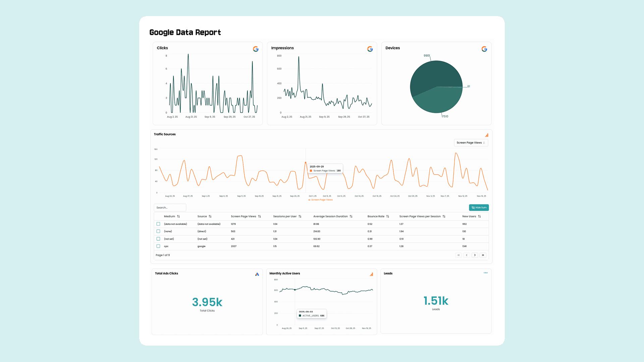Go to the next table page
The image size is (644, 362).
[x=475, y=255]
